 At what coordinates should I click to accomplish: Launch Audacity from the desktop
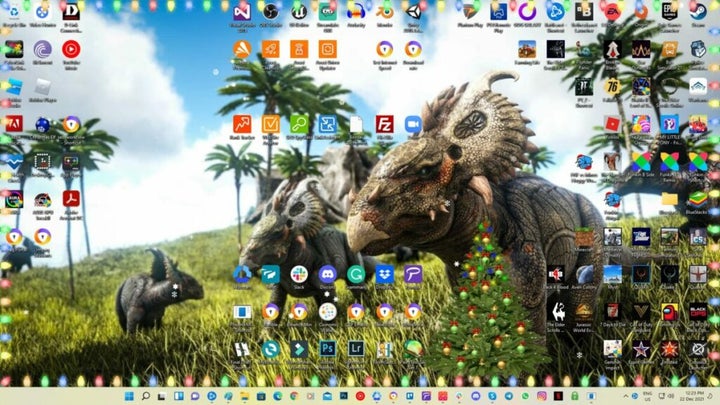[356, 11]
